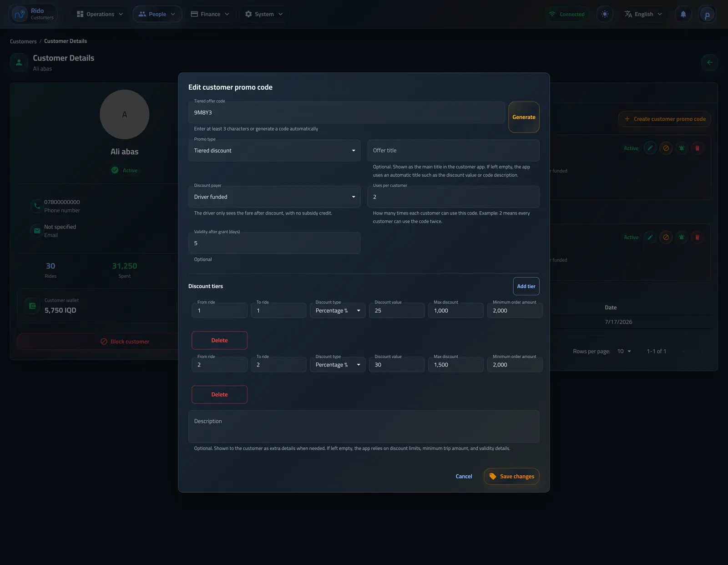Open the People menu
Image resolution: width=728 pixels, height=565 pixels.
click(x=157, y=14)
